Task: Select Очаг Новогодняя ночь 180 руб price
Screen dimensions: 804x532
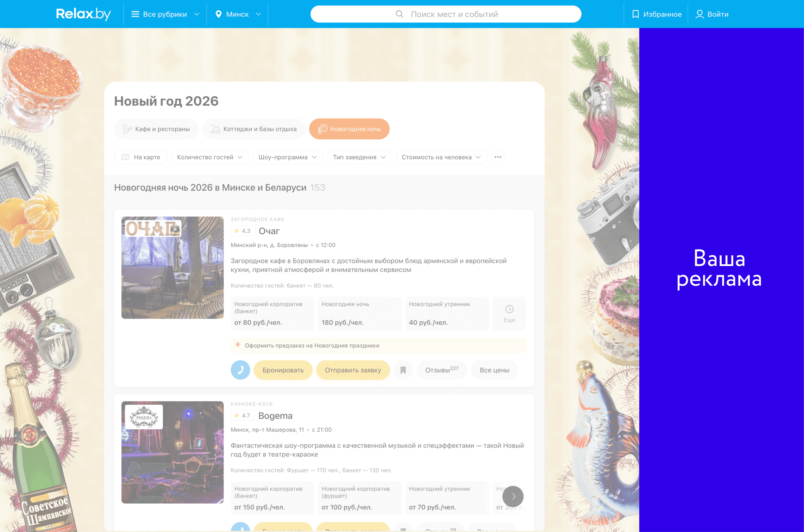Action: click(x=359, y=313)
